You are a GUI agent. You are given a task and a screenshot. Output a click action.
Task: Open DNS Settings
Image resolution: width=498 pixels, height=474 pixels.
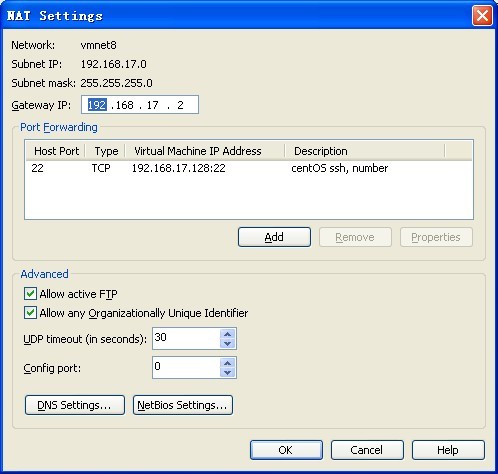coord(75,405)
